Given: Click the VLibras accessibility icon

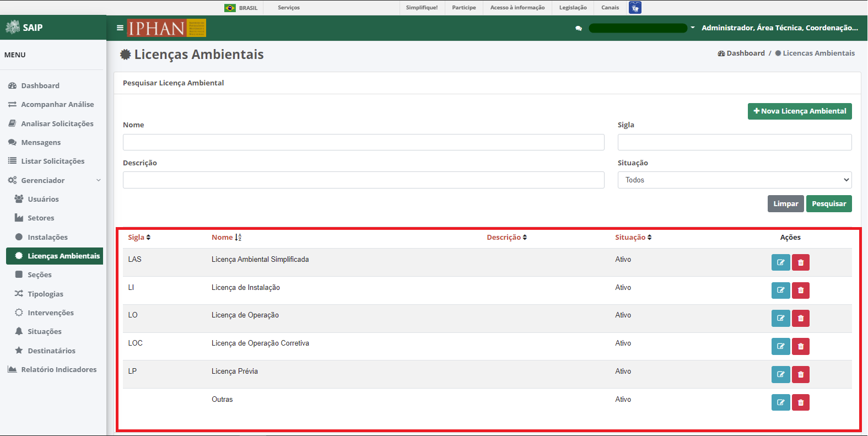Looking at the screenshot, I should pos(635,8).
